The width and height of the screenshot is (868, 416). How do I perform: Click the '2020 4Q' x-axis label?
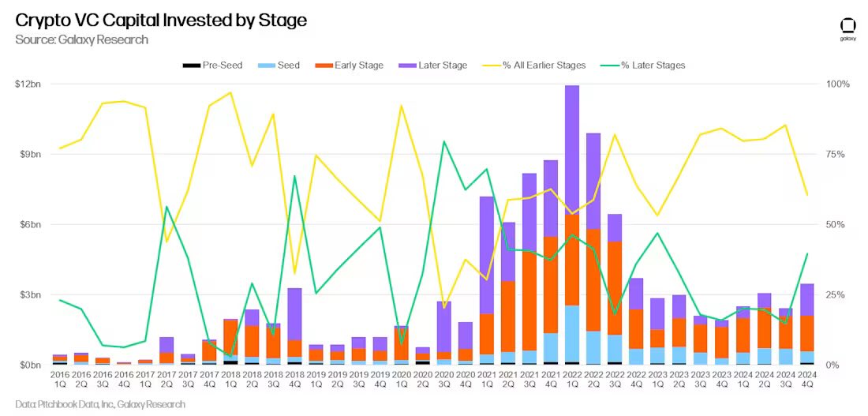(x=466, y=381)
